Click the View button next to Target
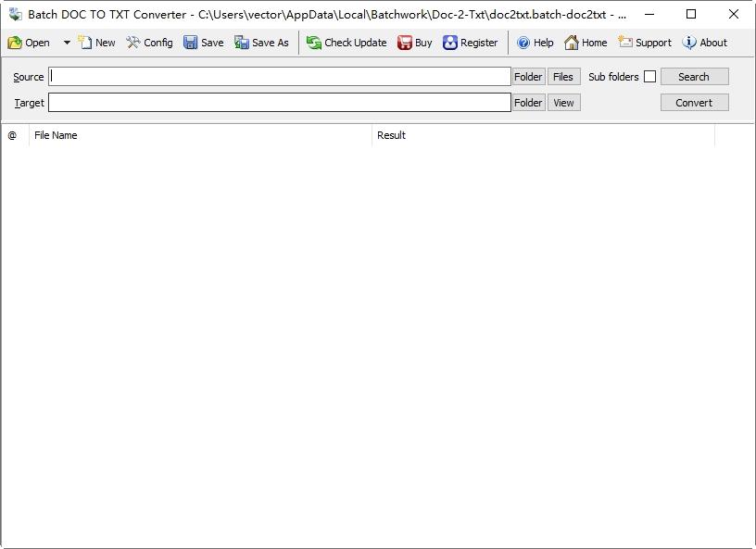756x549 pixels. (x=563, y=103)
